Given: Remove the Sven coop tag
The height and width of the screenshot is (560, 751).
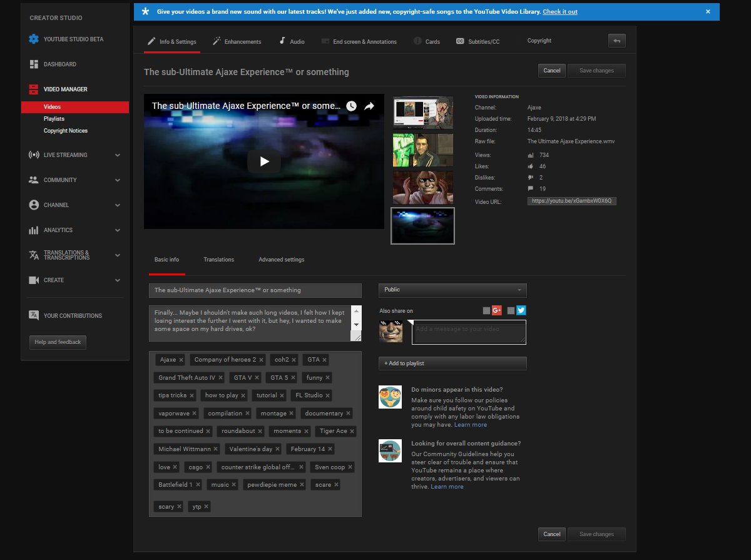Looking at the screenshot, I should point(350,467).
